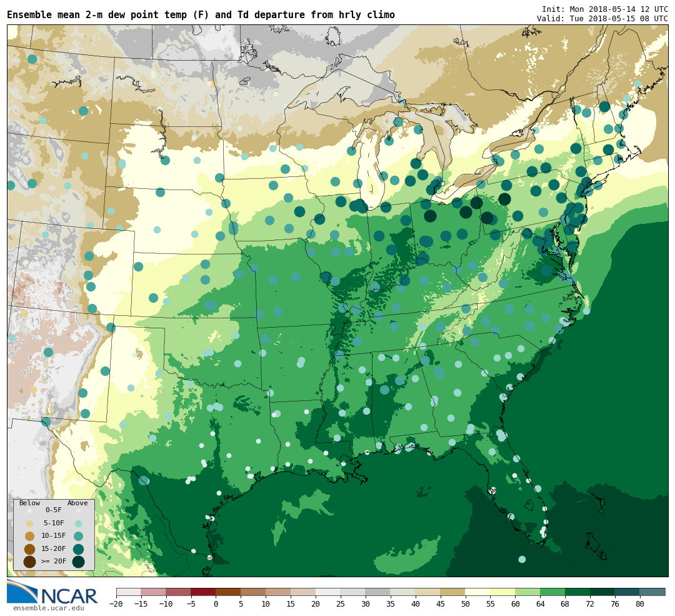Click the 'Init: Mon 2018-05-14 12 UTC' text
This screenshot has height=616, width=675.
[x=605, y=9]
